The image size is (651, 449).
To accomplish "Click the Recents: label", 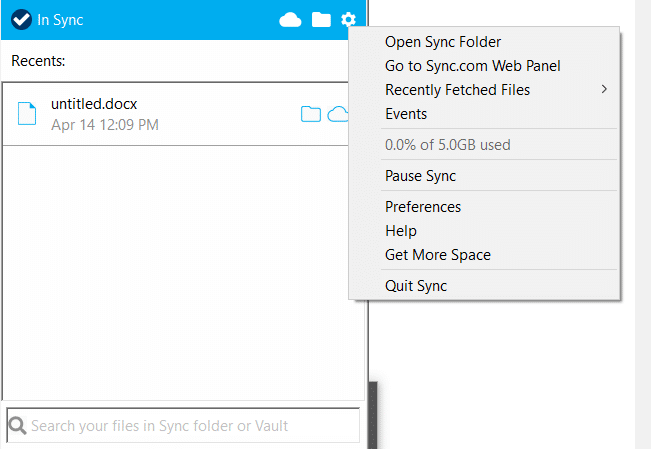I will [x=38, y=61].
